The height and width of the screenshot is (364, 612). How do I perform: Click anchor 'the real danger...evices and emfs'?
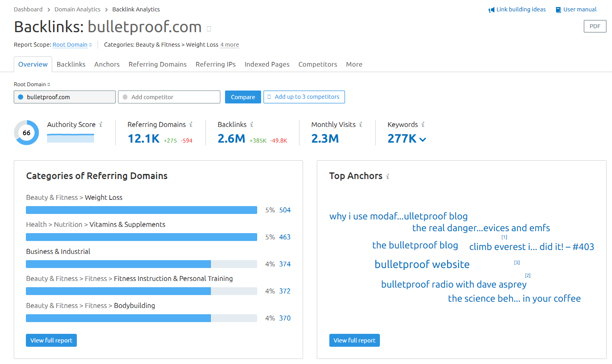[x=481, y=228]
